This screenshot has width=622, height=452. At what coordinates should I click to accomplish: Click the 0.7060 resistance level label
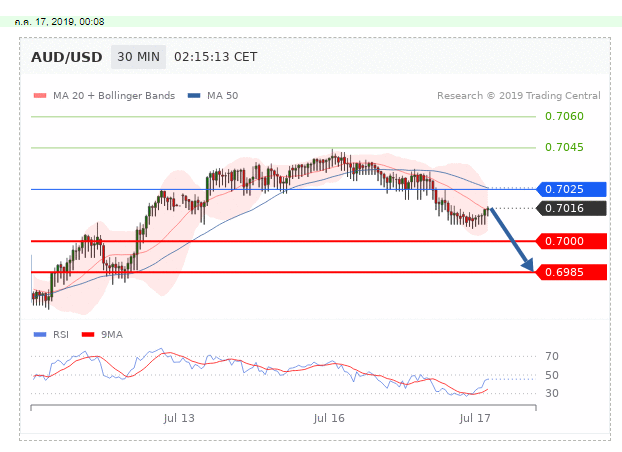coord(564,116)
